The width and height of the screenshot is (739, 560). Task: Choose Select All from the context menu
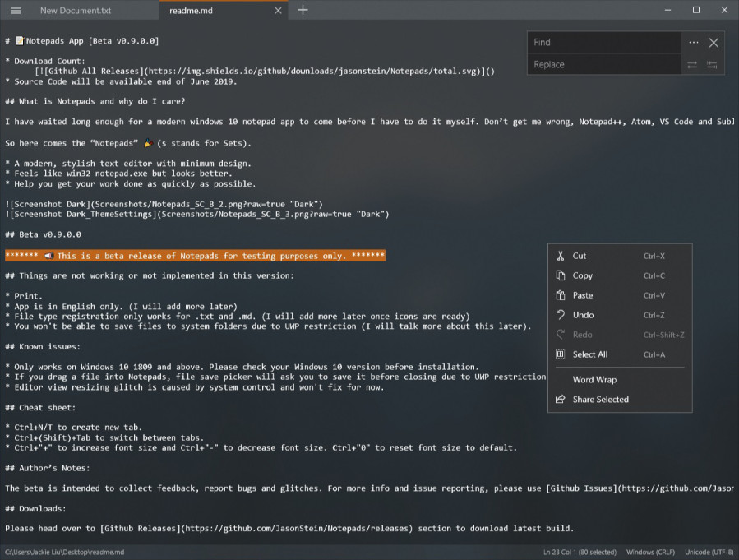[620, 354]
